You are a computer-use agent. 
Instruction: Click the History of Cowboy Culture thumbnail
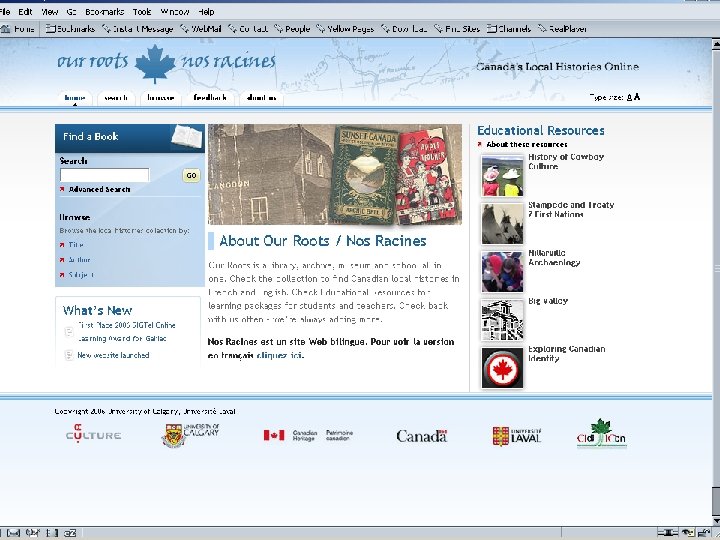502,176
